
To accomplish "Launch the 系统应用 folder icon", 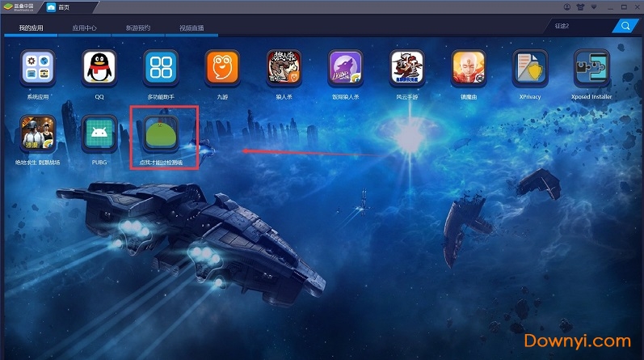I will click(x=38, y=69).
